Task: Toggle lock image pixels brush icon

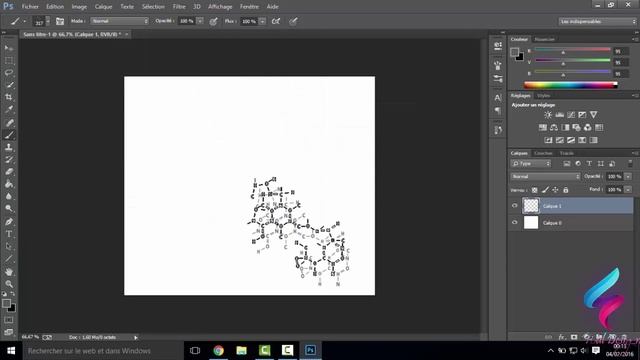Action: point(545,190)
